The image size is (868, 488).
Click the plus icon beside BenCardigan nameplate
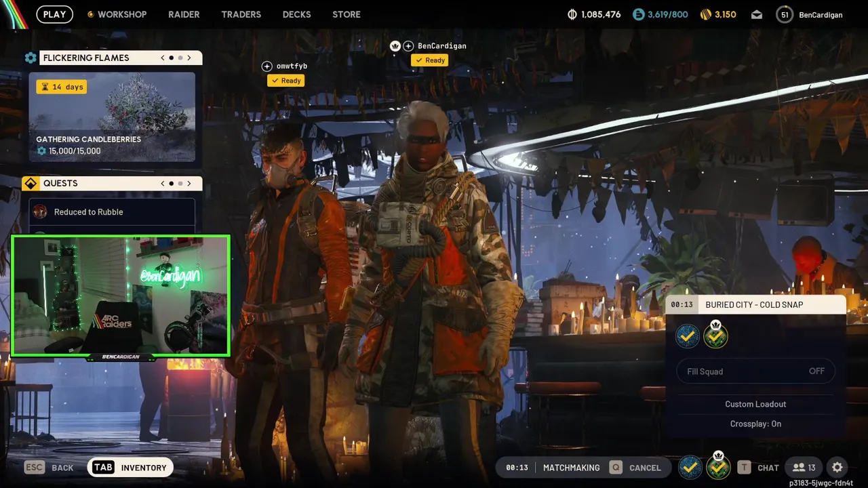point(408,46)
